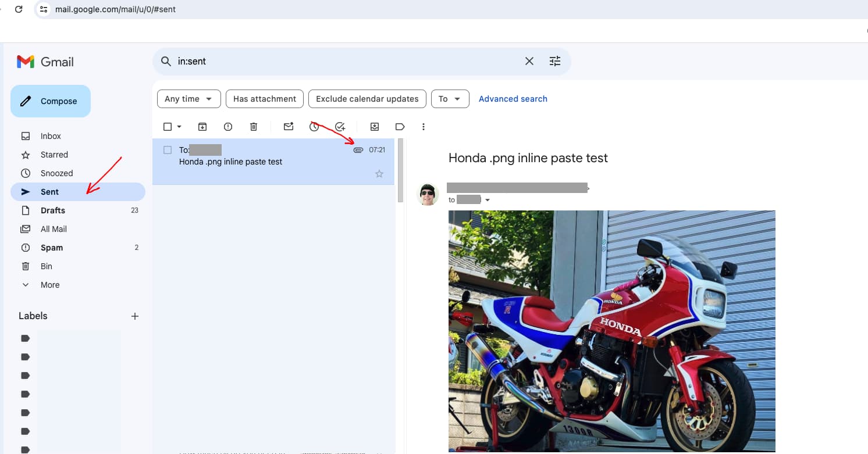
Task: Reload the page in the browser
Action: pos(19,9)
